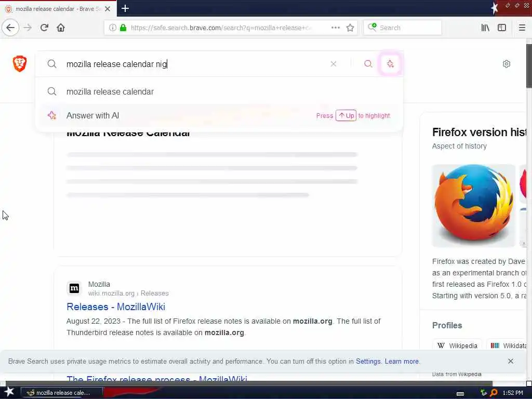The image size is (532, 399).
Task: Click the taskbar search magnifier tray icon
Action: tap(494, 393)
